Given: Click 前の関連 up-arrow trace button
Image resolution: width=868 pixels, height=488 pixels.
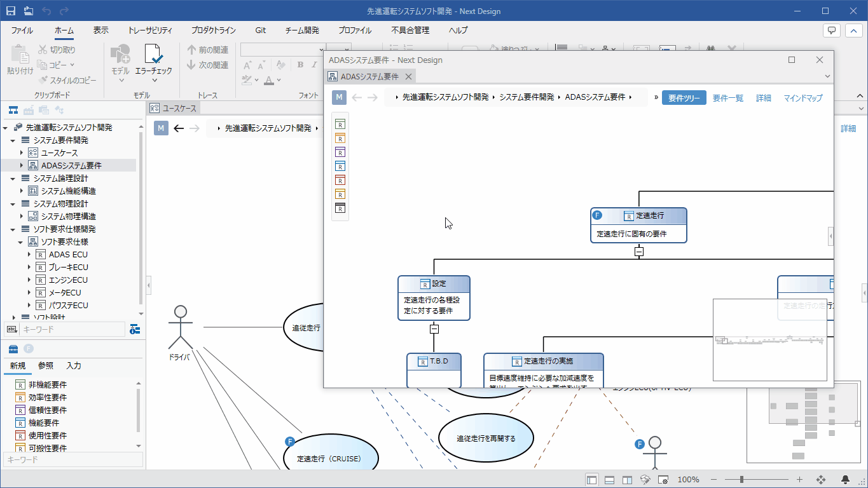Looking at the screenshot, I should click(x=207, y=50).
